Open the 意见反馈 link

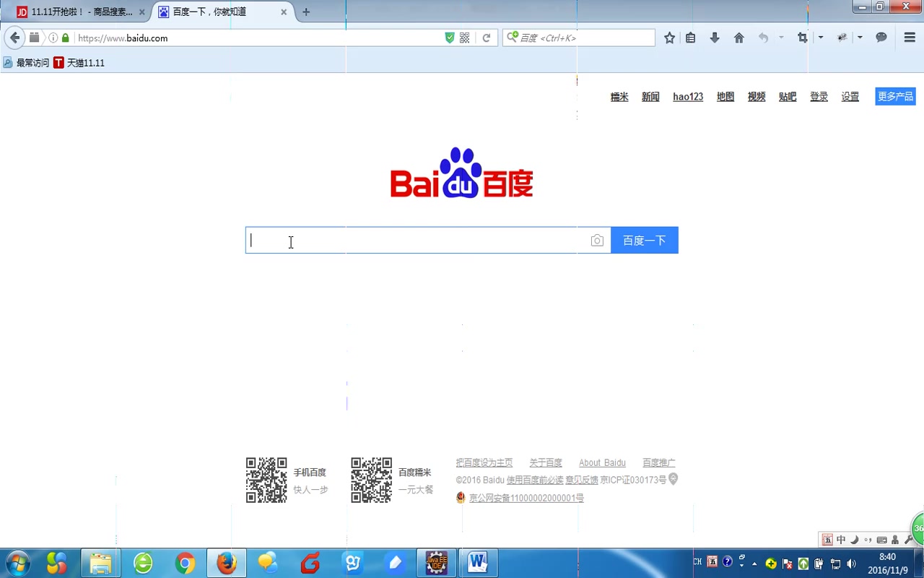tap(582, 480)
